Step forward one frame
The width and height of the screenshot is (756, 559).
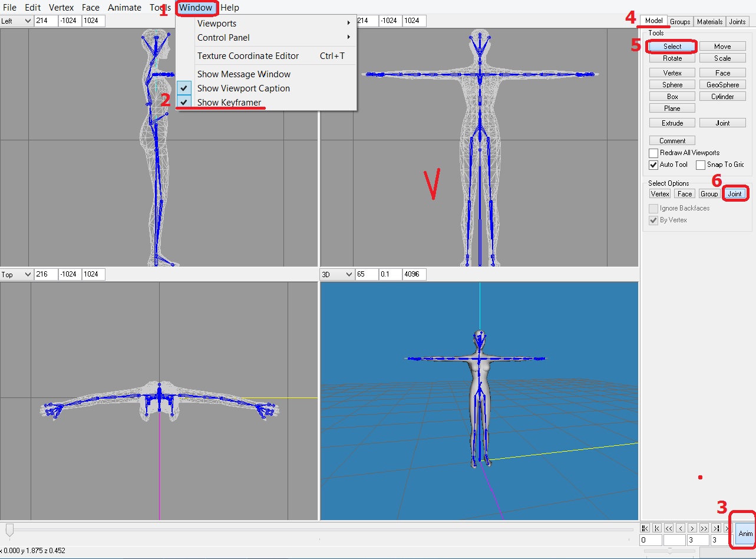(692, 528)
